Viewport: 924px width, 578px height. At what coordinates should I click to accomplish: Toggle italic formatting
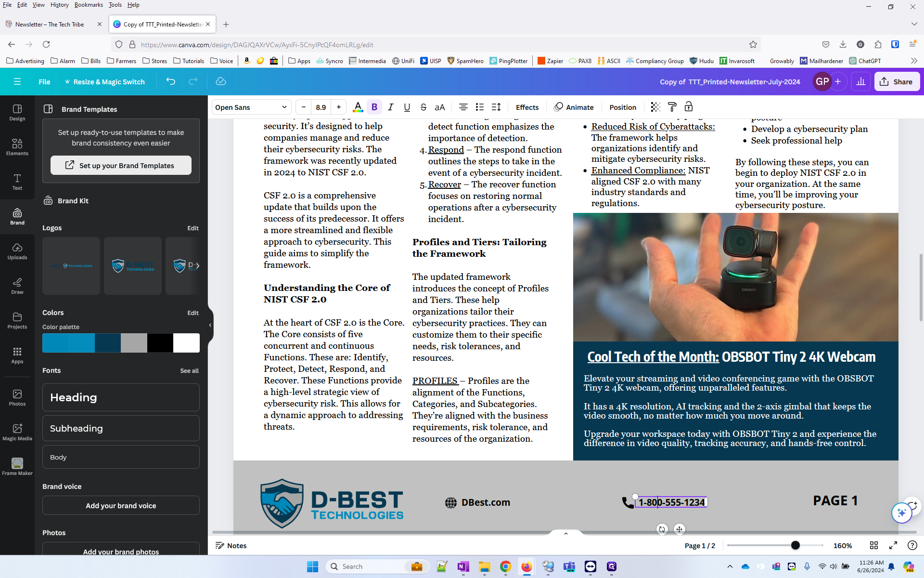391,107
